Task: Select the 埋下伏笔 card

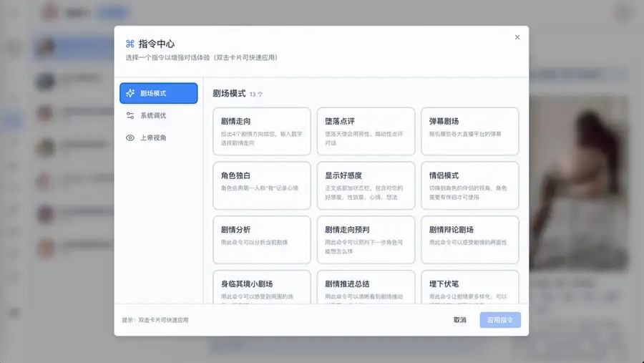Action: [x=469, y=288]
